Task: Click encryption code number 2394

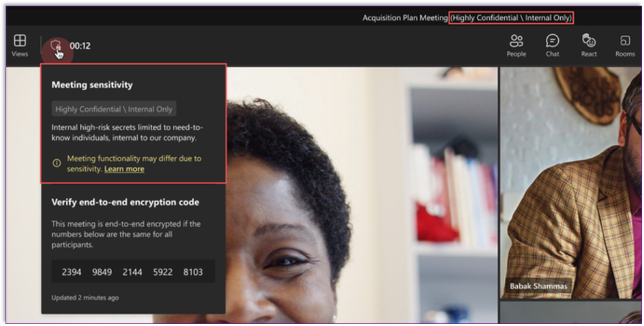Action: pyautogui.click(x=72, y=272)
